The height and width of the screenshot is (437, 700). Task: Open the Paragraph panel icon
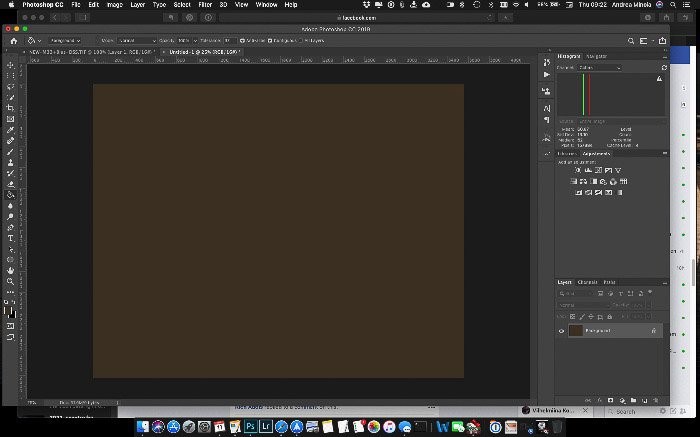[x=546, y=120]
